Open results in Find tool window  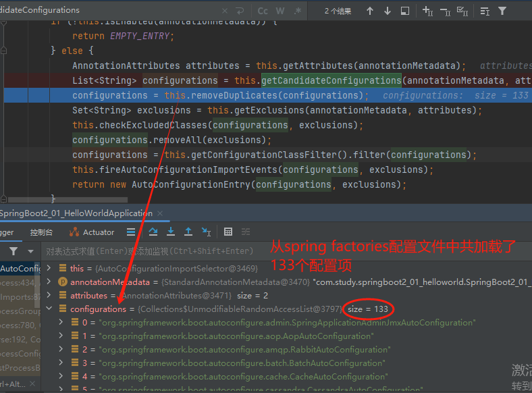pos(405,11)
